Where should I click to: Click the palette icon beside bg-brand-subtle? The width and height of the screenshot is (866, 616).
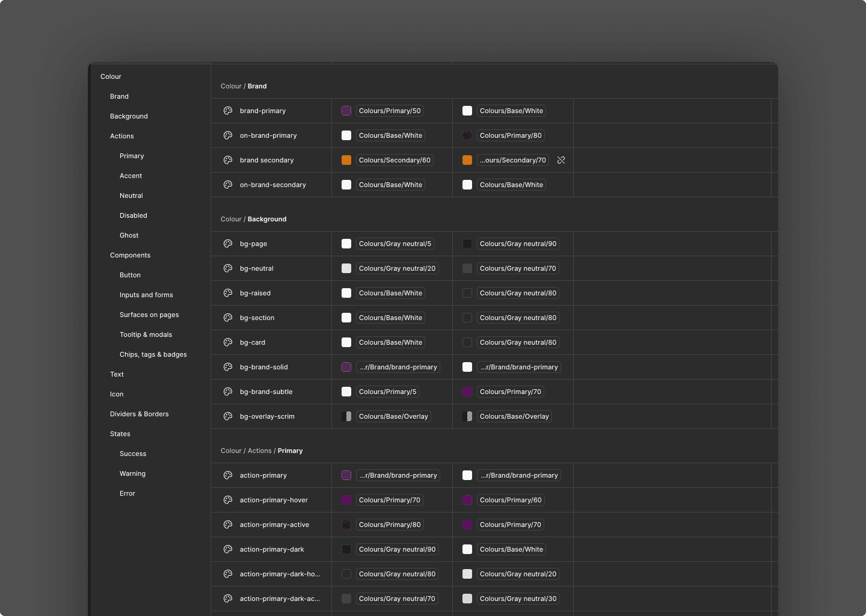click(x=228, y=392)
